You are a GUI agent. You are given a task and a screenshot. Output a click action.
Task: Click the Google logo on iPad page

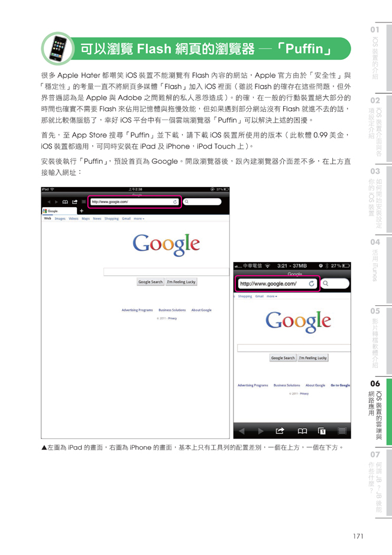point(166,244)
